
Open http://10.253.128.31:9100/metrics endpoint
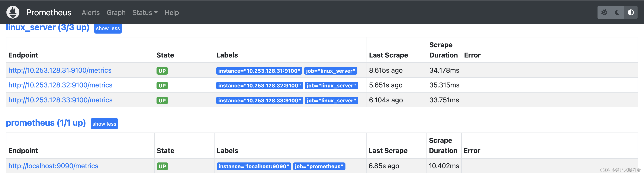tap(60, 71)
